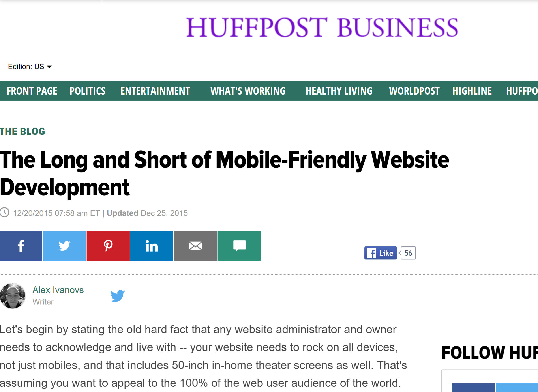Image resolution: width=538 pixels, height=392 pixels.
Task: View the 56 likes count
Action: click(x=408, y=253)
